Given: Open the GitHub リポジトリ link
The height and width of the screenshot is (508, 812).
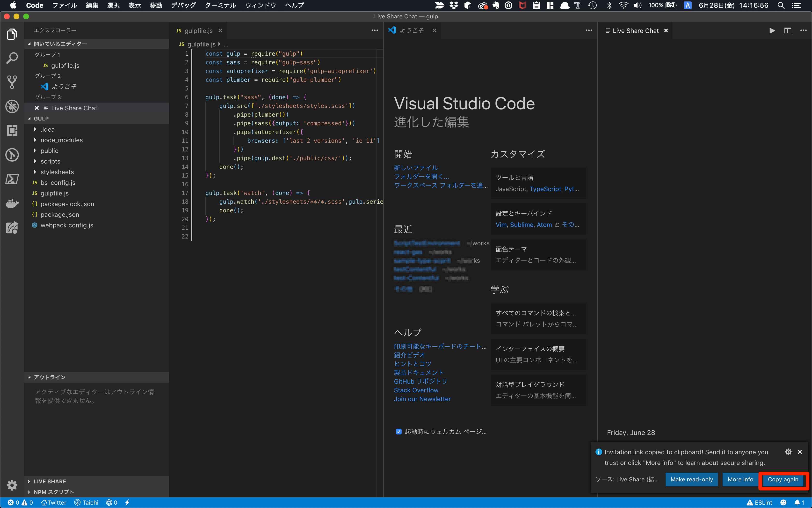Looking at the screenshot, I should (420, 381).
